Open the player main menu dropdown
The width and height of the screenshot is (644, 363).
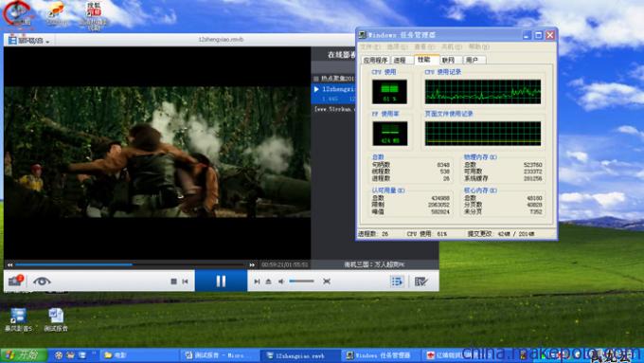pyautogui.click(x=28, y=41)
